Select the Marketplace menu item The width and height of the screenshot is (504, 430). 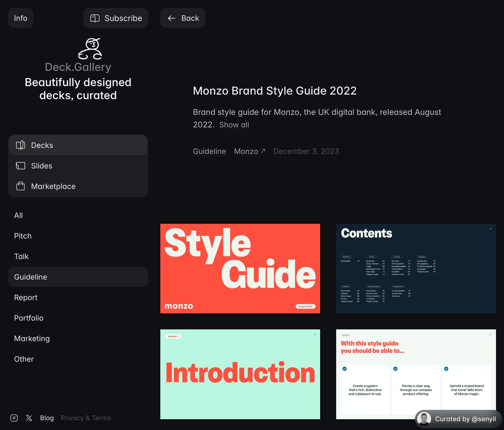tap(78, 186)
